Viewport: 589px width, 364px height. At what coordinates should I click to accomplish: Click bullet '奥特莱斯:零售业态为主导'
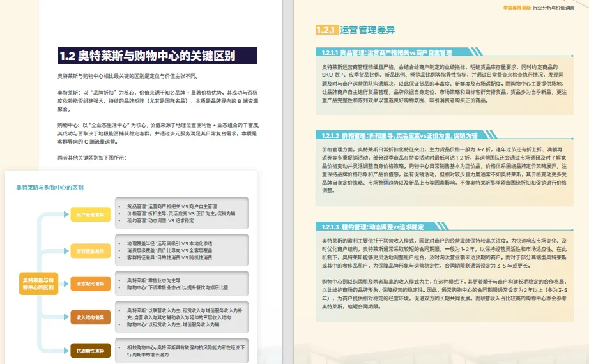(153, 280)
